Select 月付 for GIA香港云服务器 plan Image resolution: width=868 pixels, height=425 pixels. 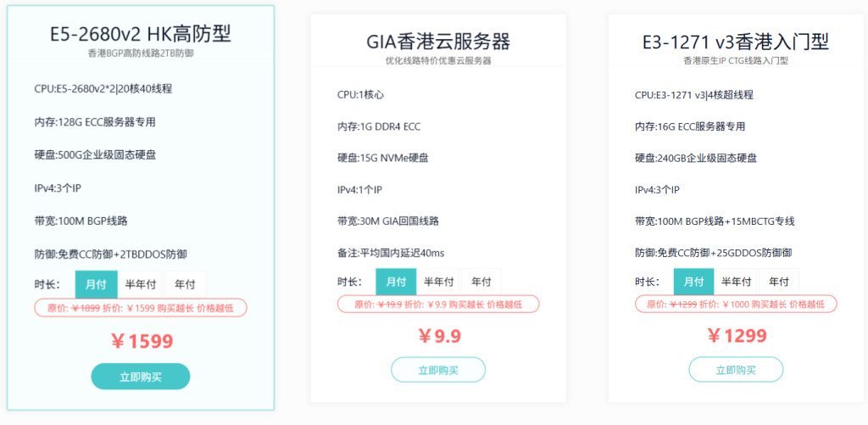395,282
